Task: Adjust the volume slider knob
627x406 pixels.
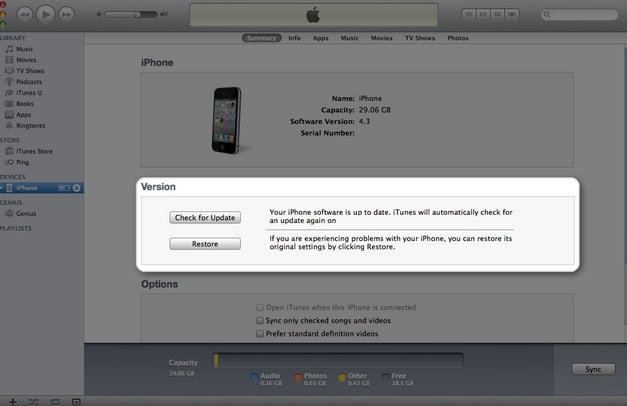Action: coord(137,14)
